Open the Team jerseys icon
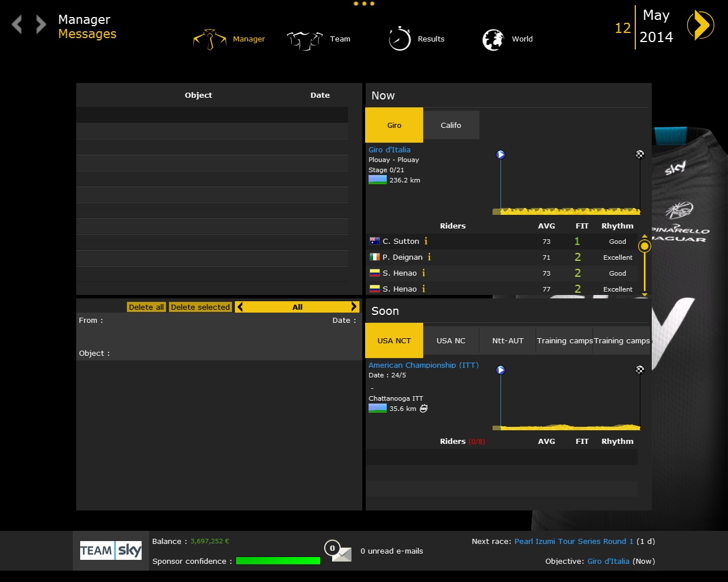This screenshot has width=728, height=582. point(304,40)
